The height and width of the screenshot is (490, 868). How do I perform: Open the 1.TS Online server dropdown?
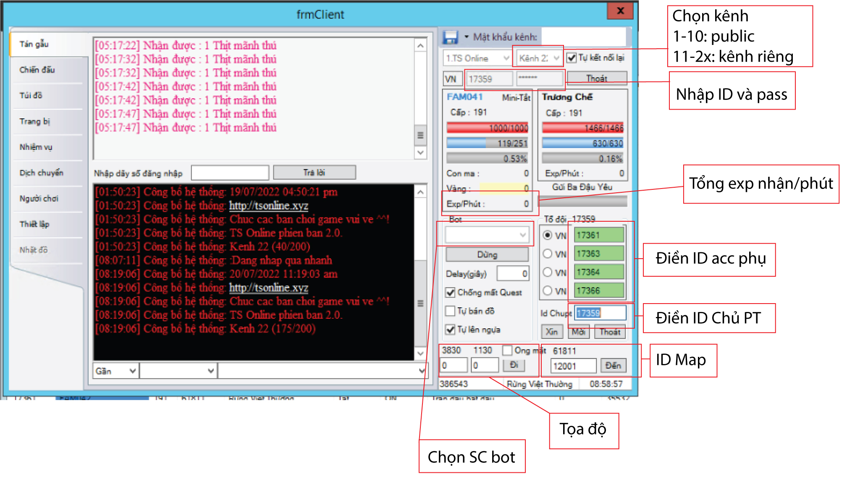(x=477, y=58)
